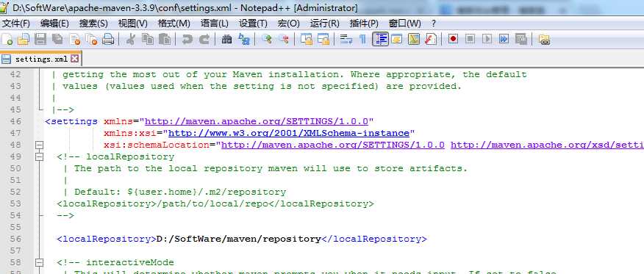Toggle show all characters pilcrow

pos(362,40)
